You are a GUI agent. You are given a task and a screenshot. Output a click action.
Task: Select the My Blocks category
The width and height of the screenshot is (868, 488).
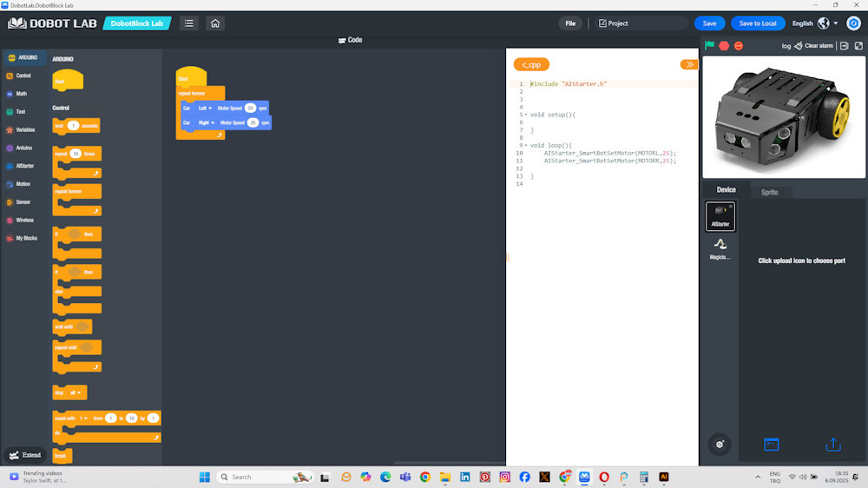[x=23, y=238]
